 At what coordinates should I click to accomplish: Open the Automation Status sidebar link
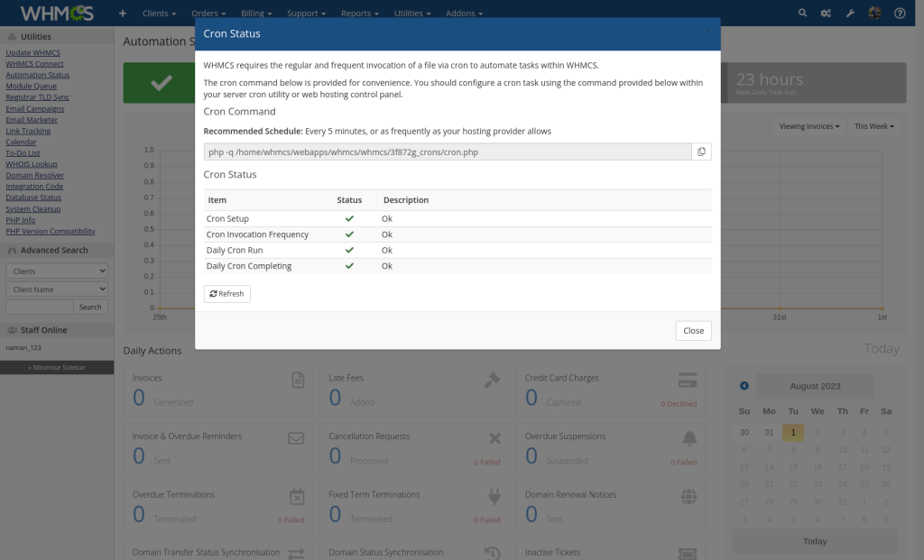click(x=38, y=75)
